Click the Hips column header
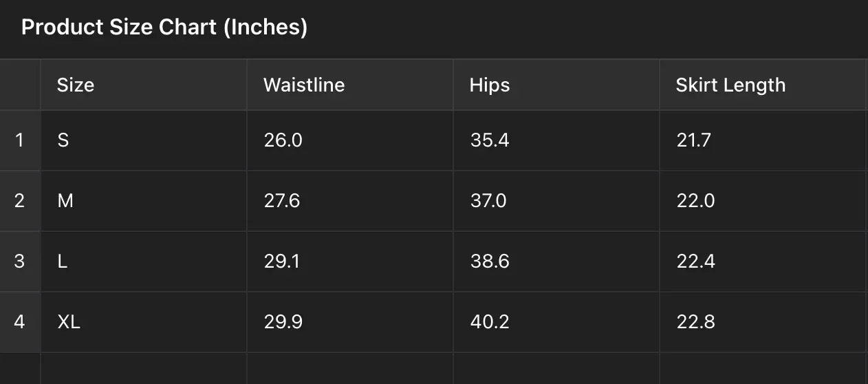The image size is (868, 384). tap(490, 85)
